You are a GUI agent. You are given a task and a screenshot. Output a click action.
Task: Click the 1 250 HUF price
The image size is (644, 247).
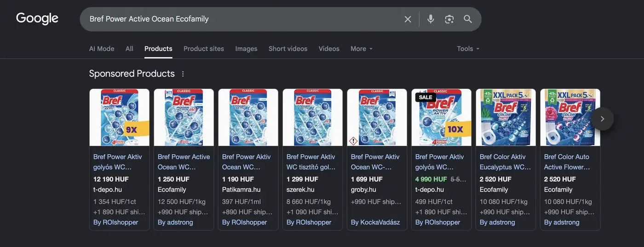pyautogui.click(x=173, y=179)
